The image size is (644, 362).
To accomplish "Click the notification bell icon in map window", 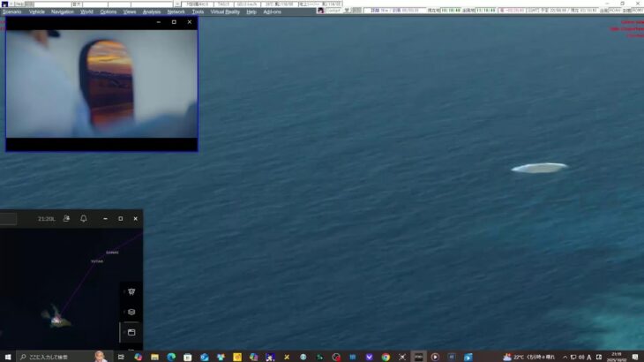I will pyautogui.click(x=84, y=218).
